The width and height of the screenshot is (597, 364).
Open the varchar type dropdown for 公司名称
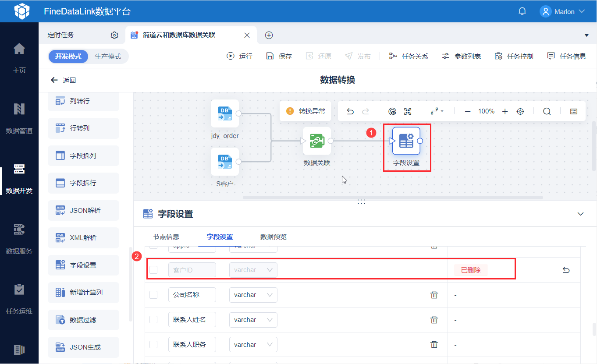253,295
